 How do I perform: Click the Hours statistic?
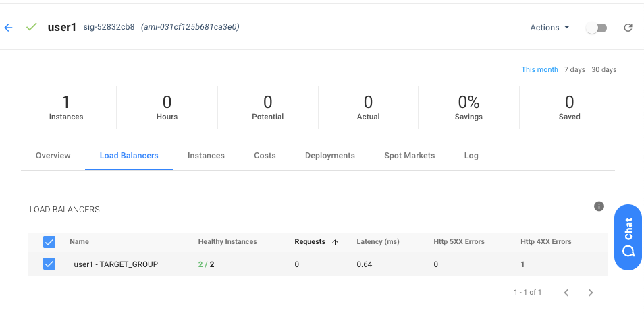click(x=167, y=107)
